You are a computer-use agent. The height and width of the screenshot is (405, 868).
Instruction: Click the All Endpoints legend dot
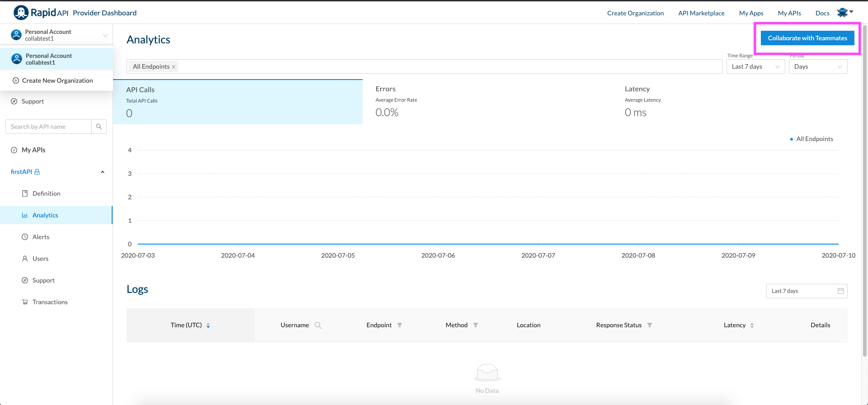click(x=791, y=139)
